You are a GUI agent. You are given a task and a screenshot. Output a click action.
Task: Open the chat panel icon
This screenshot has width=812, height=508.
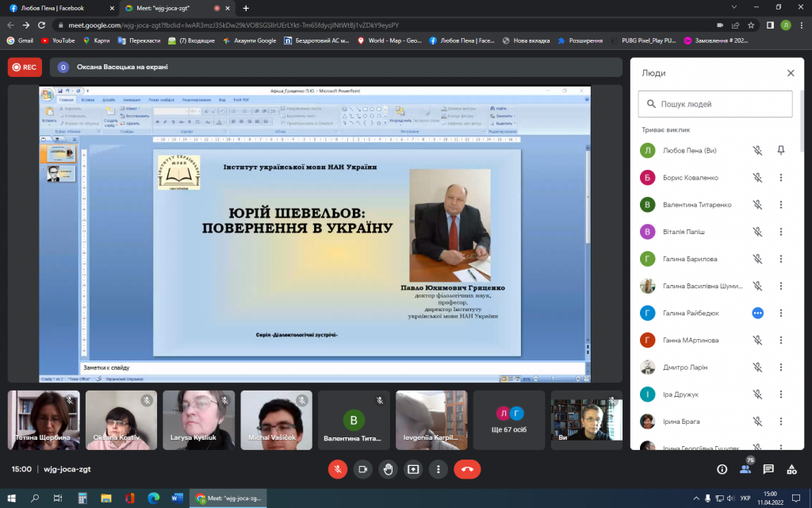pyautogui.click(x=768, y=469)
